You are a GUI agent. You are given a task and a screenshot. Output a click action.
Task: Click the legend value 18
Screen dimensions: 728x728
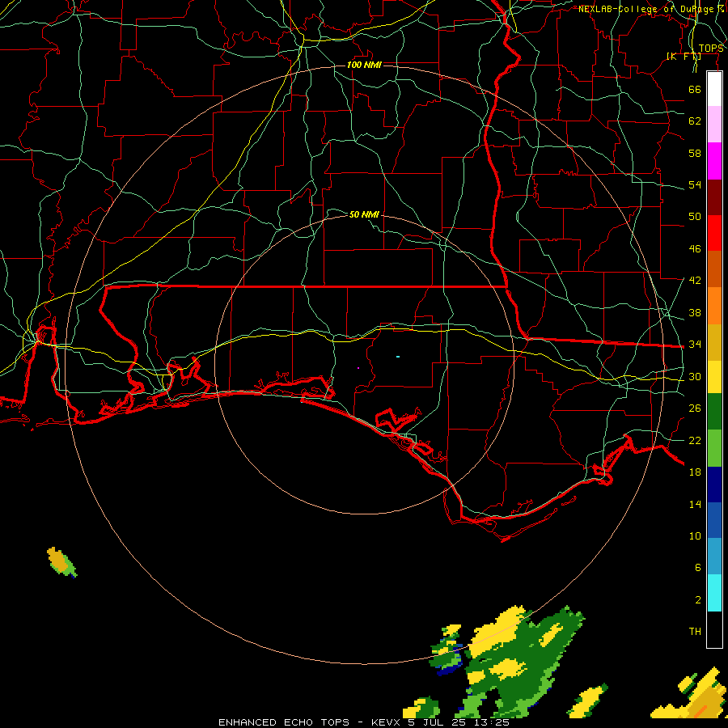[x=695, y=472]
